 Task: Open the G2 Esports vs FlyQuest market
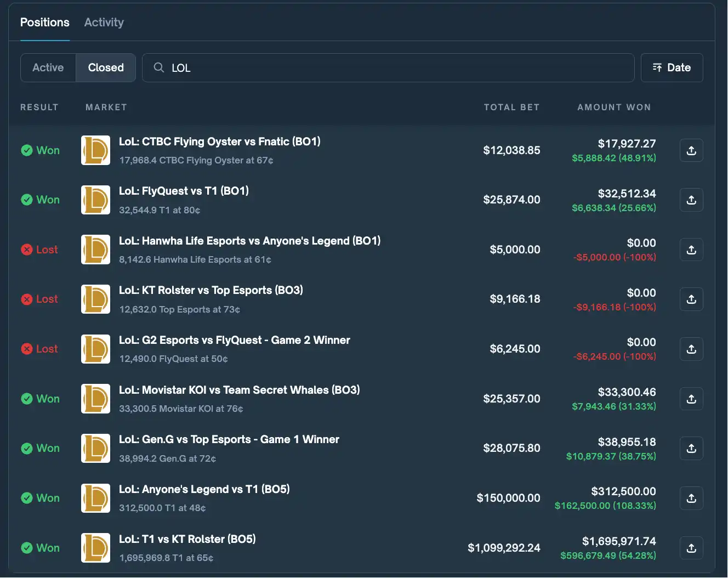click(235, 340)
